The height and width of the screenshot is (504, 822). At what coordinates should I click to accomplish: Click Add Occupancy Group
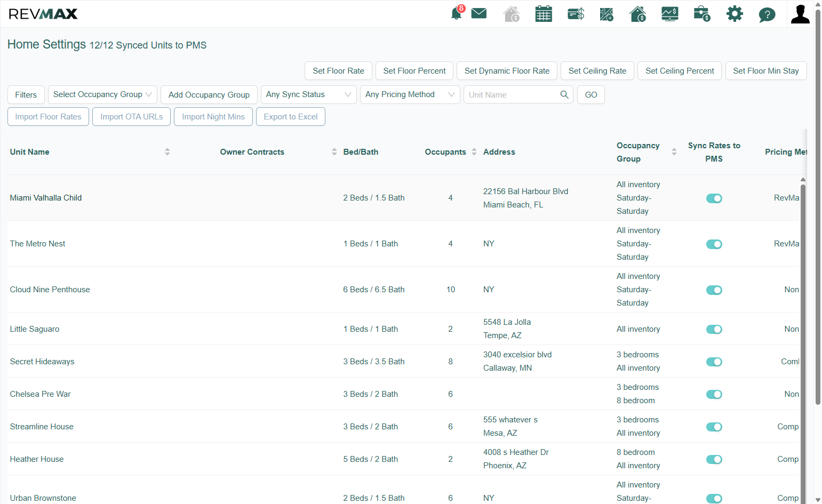[x=209, y=95]
